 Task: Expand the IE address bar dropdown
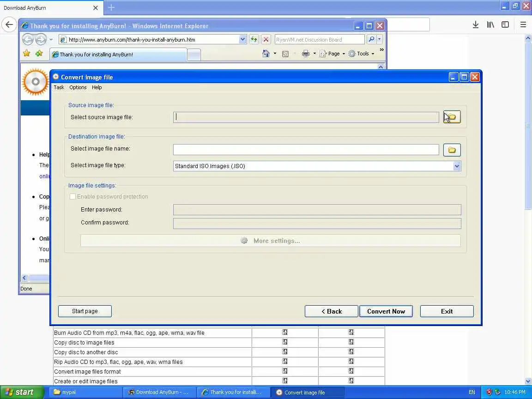pos(242,39)
